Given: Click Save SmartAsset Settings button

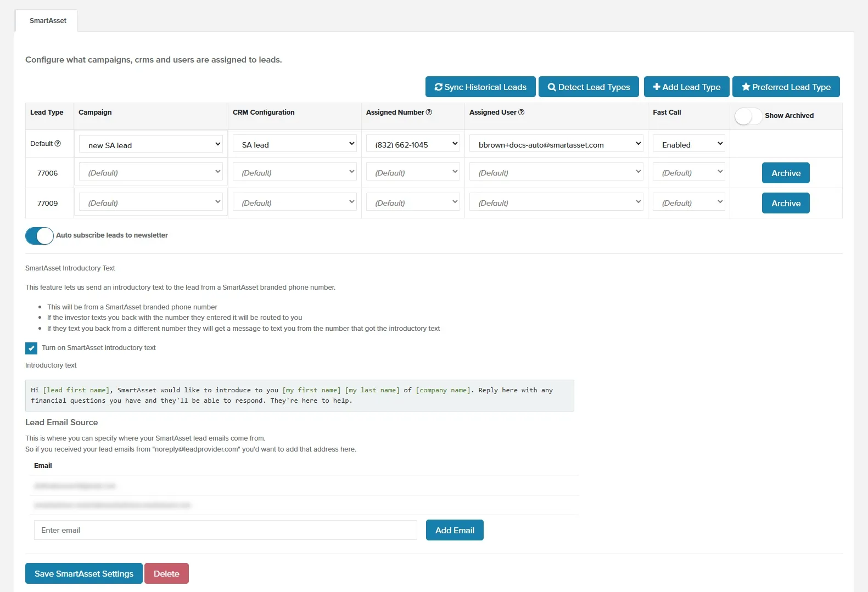Looking at the screenshot, I should [84, 573].
